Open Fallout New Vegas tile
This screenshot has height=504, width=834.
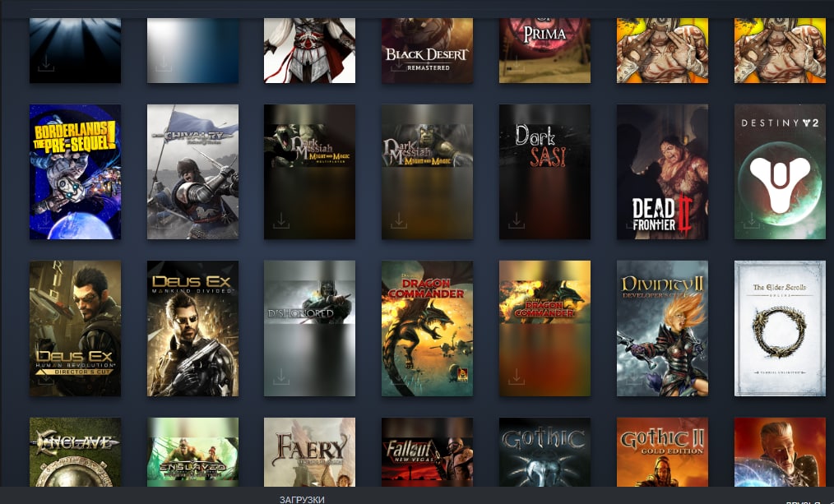(x=427, y=452)
